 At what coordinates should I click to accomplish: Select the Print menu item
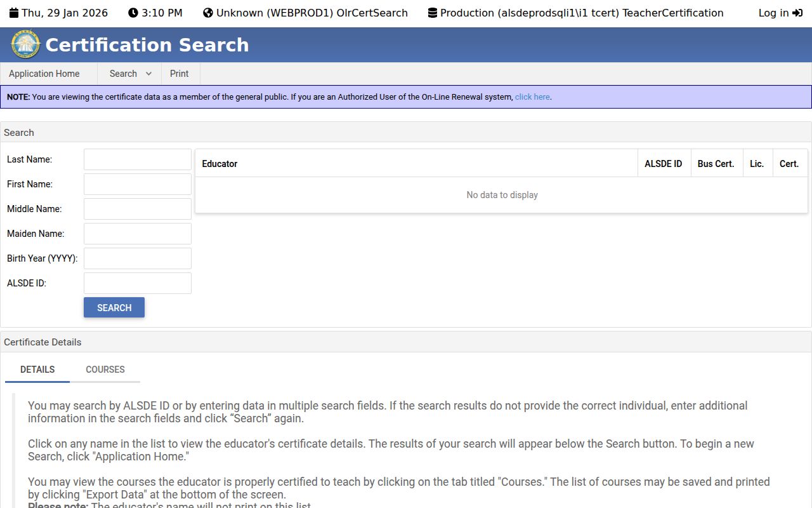coord(180,74)
